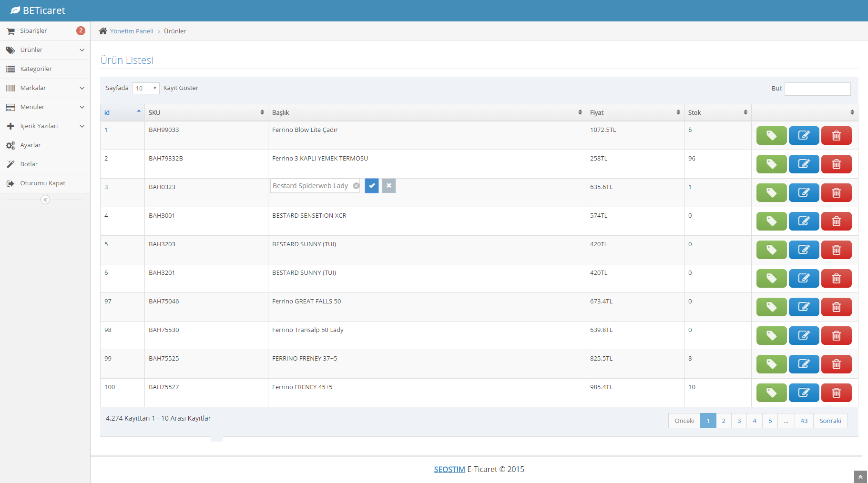Go to page 2 of the product list
This screenshot has height=483, width=868.
coord(724,421)
